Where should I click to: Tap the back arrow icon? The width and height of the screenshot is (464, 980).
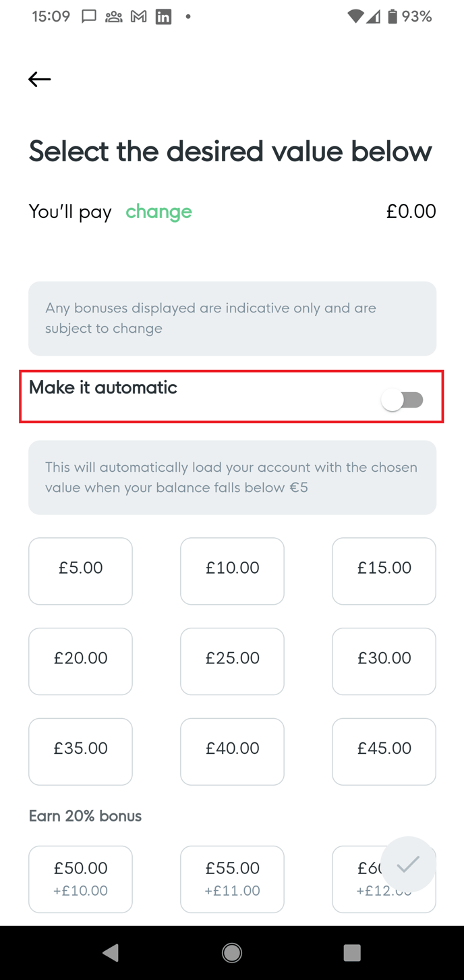click(40, 80)
